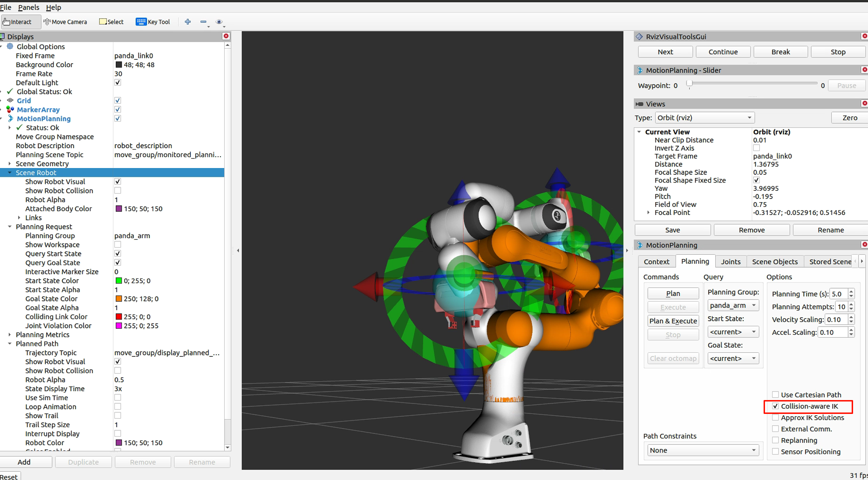This screenshot has height=480, width=868.
Task: Switch to the Joints tab
Action: 730,261
